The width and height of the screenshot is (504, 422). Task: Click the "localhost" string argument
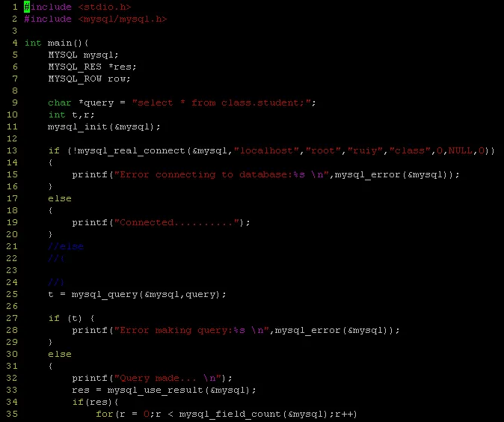[266, 150]
